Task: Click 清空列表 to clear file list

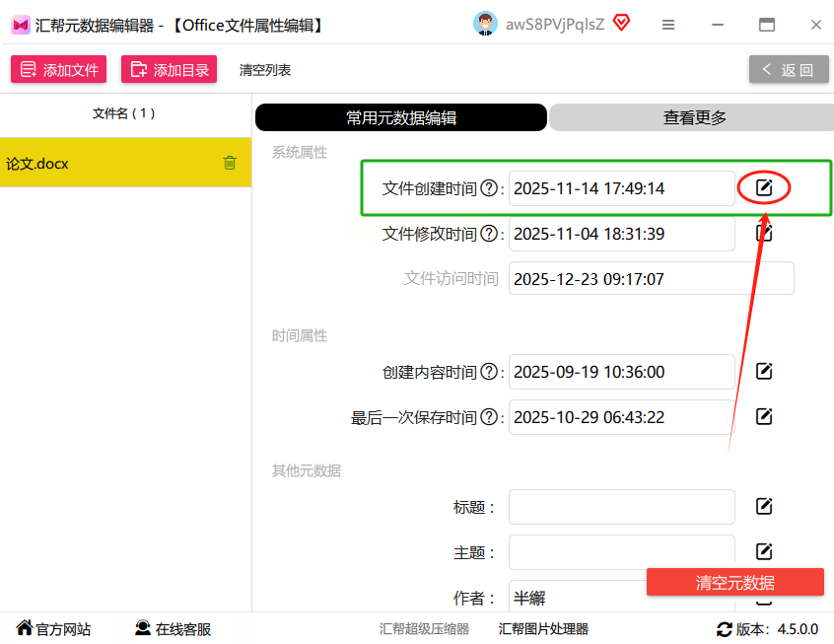Action: pyautogui.click(x=265, y=70)
